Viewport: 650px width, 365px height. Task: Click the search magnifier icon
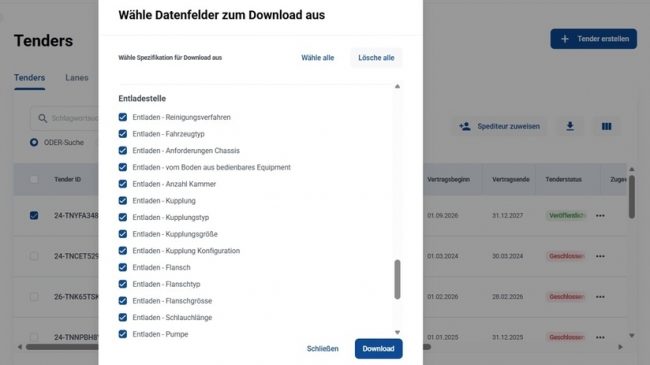tap(42, 118)
